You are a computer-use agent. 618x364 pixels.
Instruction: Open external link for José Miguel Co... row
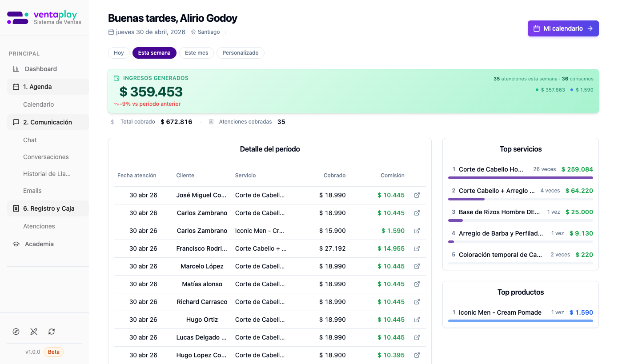click(x=417, y=195)
